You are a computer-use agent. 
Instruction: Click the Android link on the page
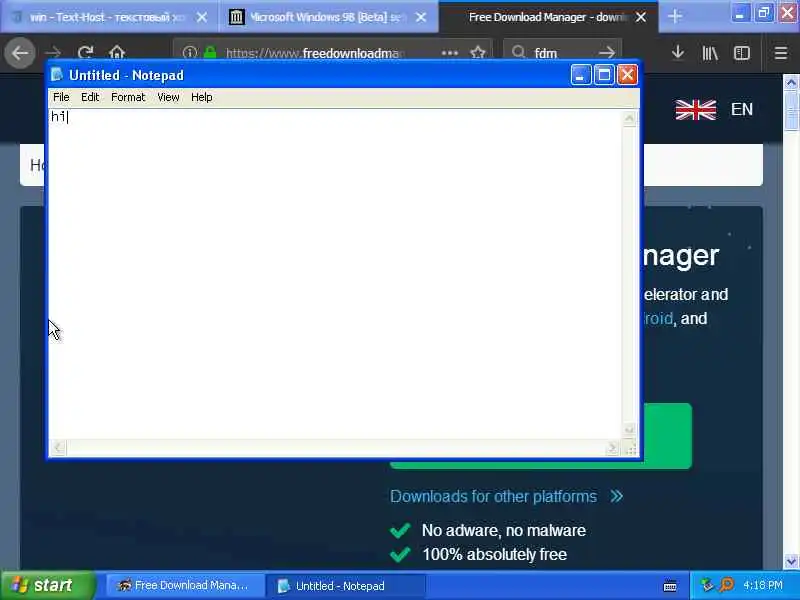point(659,318)
